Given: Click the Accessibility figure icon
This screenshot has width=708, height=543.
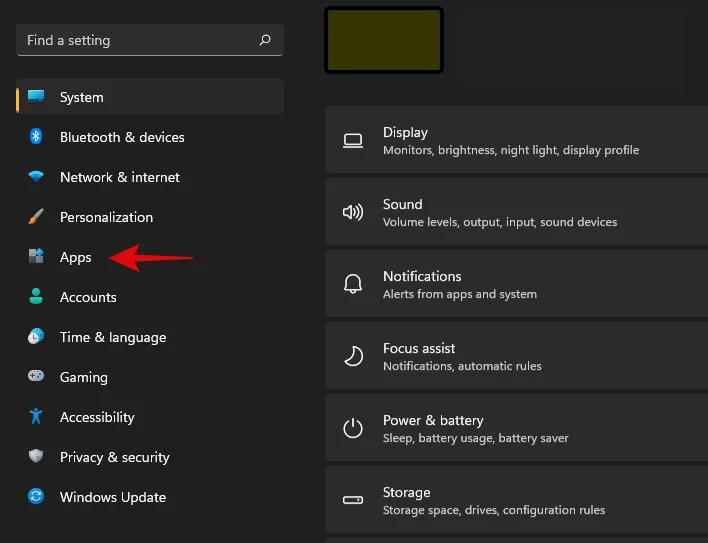Looking at the screenshot, I should [36, 417].
